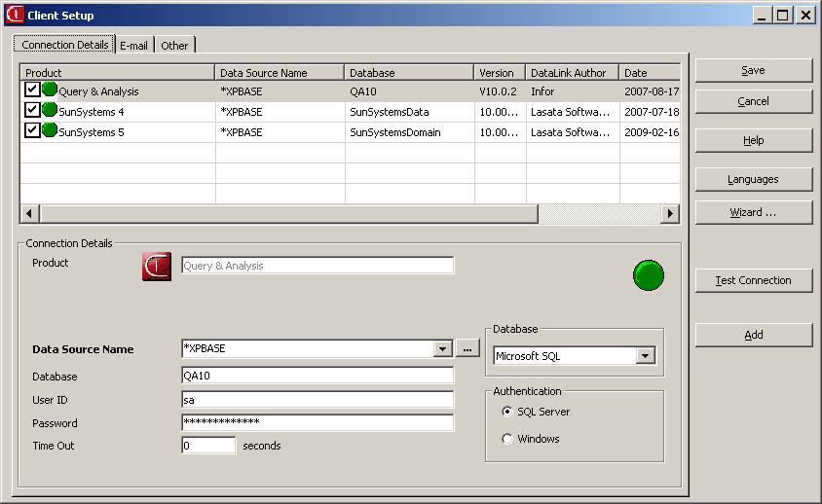Select the SunSystems 5 row name
The width and height of the screenshot is (822, 504).
[92, 132]
